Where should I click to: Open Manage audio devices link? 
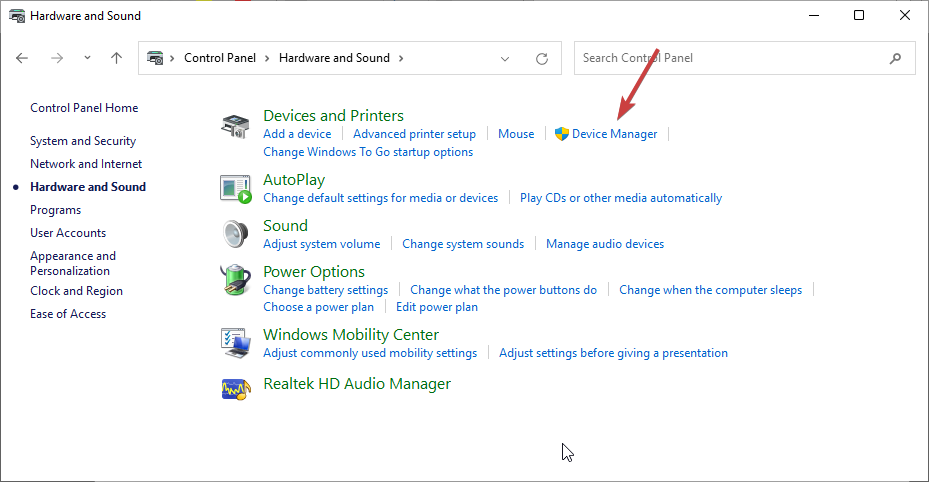(605, 244)
